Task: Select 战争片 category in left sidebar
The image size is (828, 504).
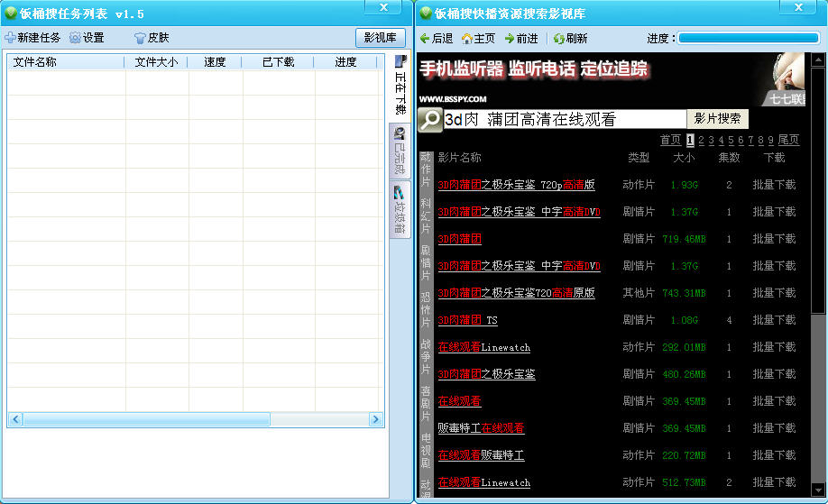Action: coord(426,356)
